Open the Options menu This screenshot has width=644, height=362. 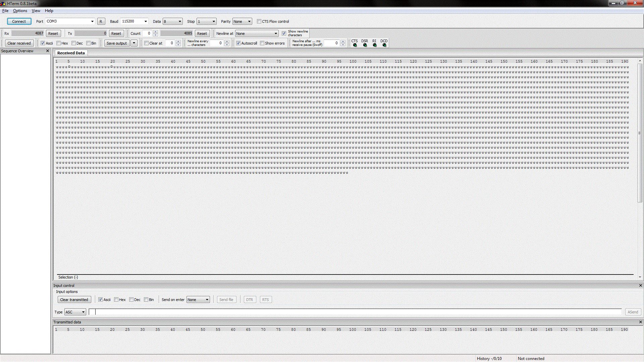[20, 11]
